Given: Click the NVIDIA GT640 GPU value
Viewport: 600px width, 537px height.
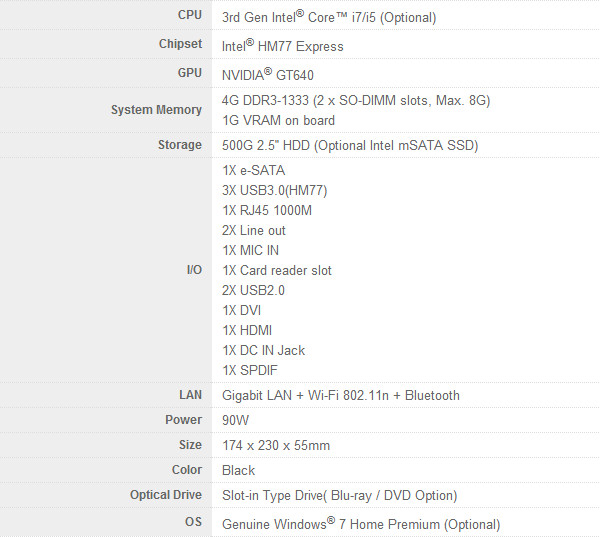Looking at the screenshot, I should pyautogui.click(x=267, y=75).
